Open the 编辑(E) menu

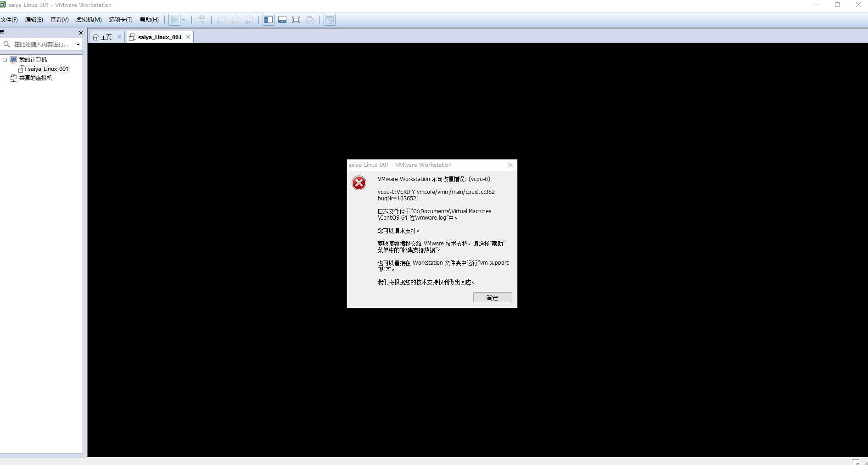(34, 20)
